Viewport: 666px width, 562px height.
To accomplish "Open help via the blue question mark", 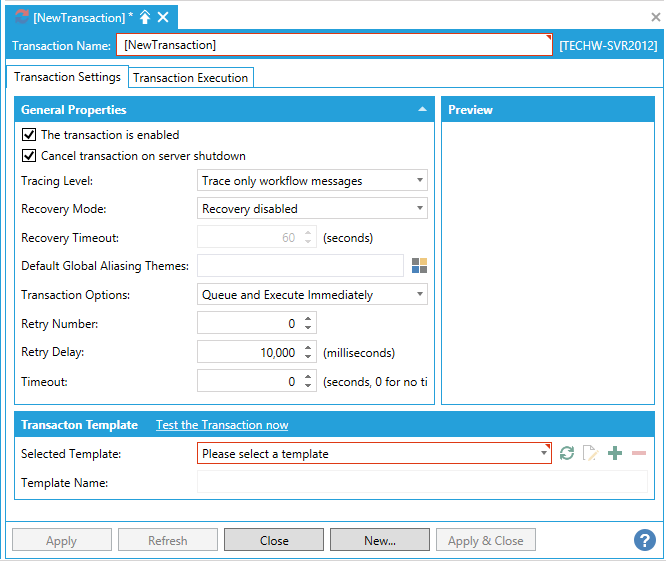I will click(x=645, y=540).
